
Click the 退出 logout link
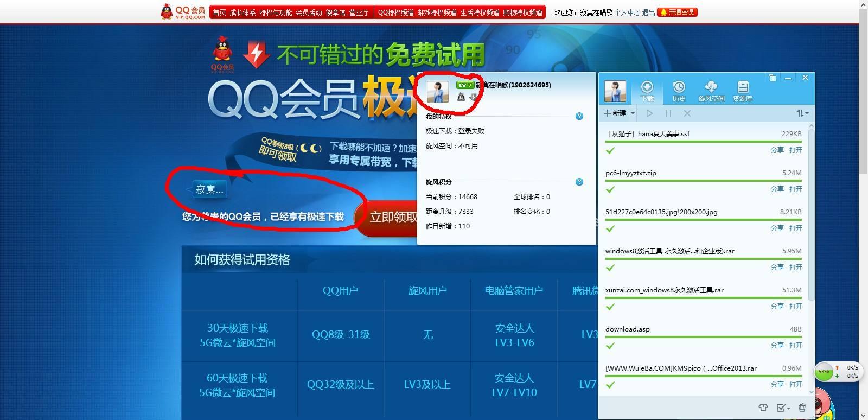pyautogui.click(x=648, y=12)
